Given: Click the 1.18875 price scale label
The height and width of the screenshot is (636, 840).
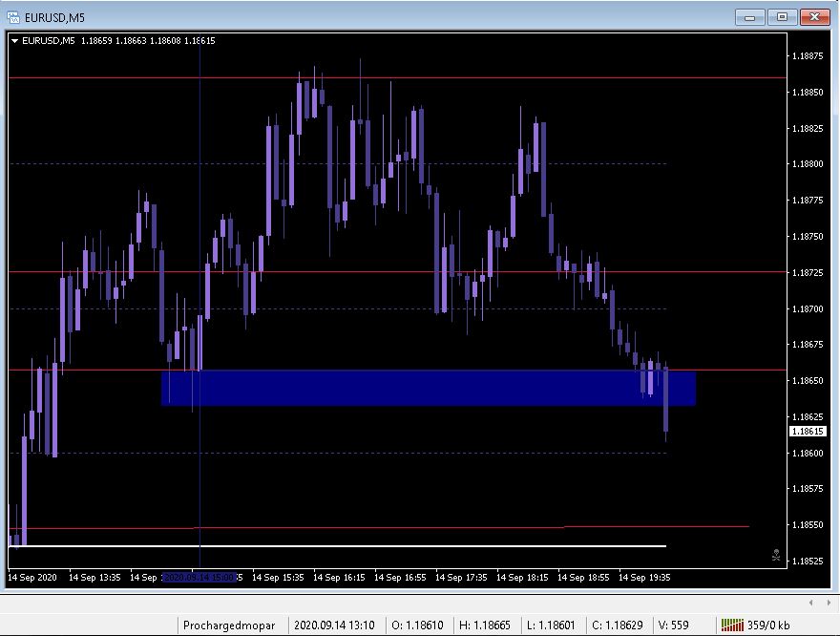Looking at the screenshot, I should click(808, 56).
